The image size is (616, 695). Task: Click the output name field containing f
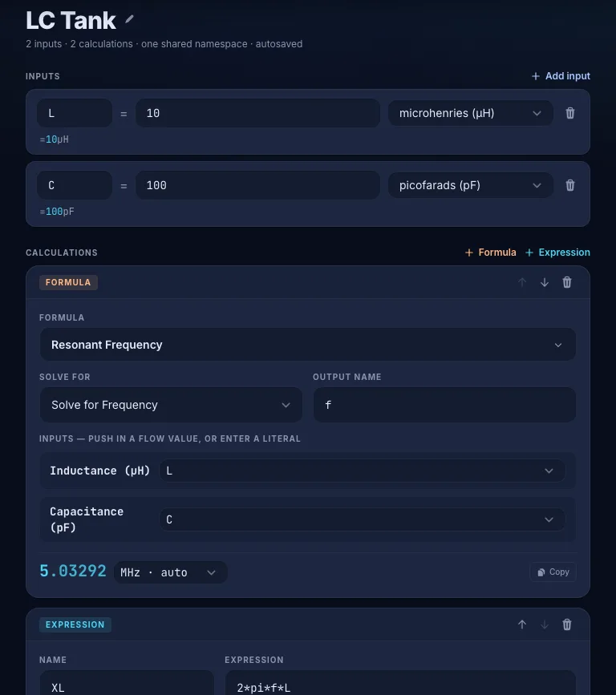(444, 405)
